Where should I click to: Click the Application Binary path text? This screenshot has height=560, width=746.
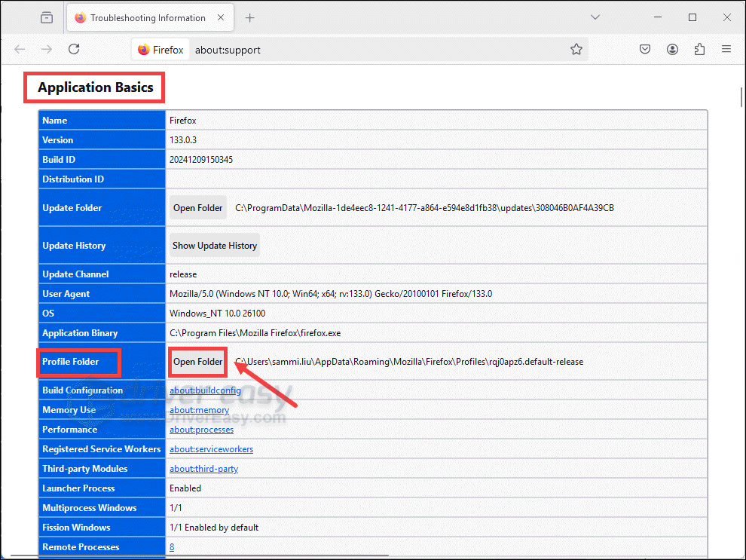255,333
